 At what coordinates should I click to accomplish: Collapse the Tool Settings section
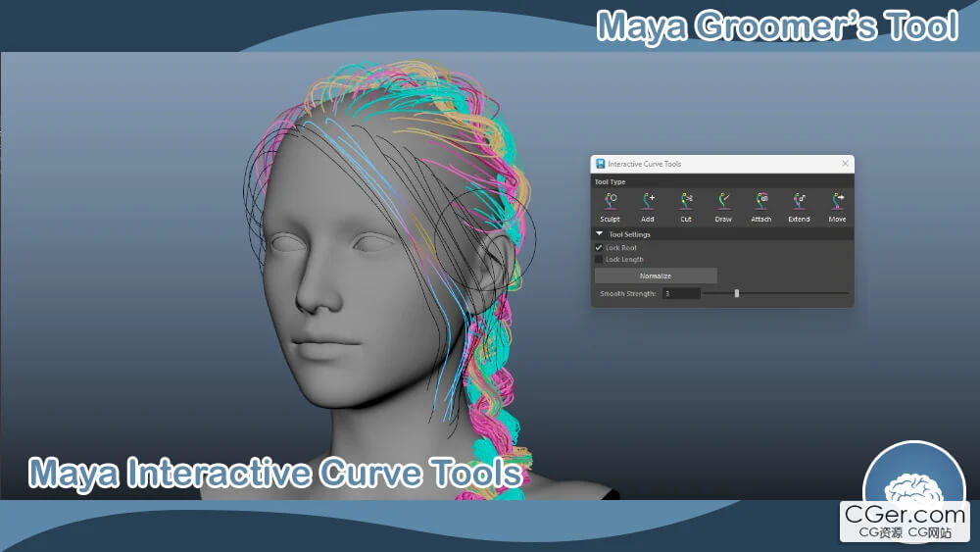(x=600, y=233)
